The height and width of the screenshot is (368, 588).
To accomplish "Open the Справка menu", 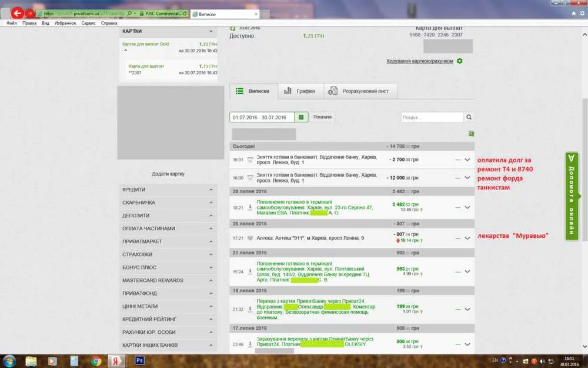I will pos(109,23).
